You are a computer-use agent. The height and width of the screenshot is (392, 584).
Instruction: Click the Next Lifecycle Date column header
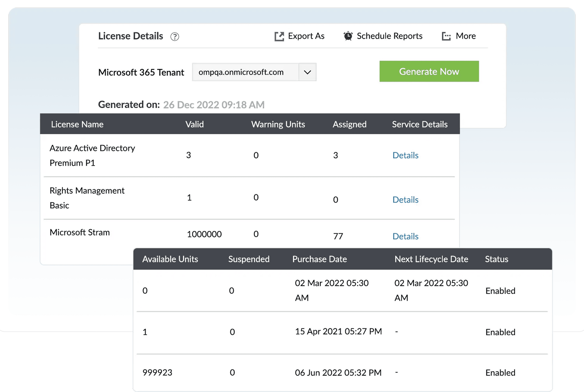pyautogui.click(x=431, y=259)
